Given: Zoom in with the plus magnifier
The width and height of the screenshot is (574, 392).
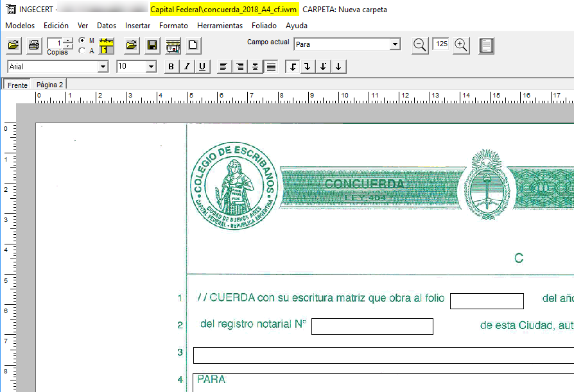Looking at the screenshot, I should point(461,46).
